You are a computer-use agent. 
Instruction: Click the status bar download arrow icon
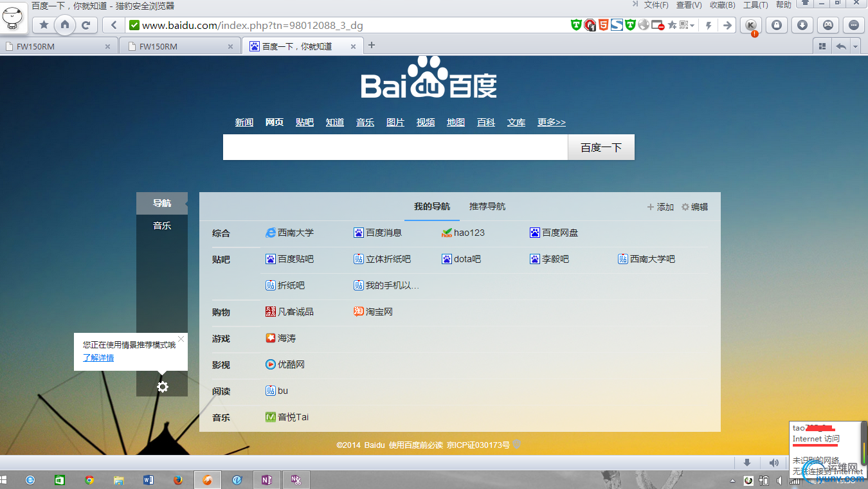click(x=747, y=463)
